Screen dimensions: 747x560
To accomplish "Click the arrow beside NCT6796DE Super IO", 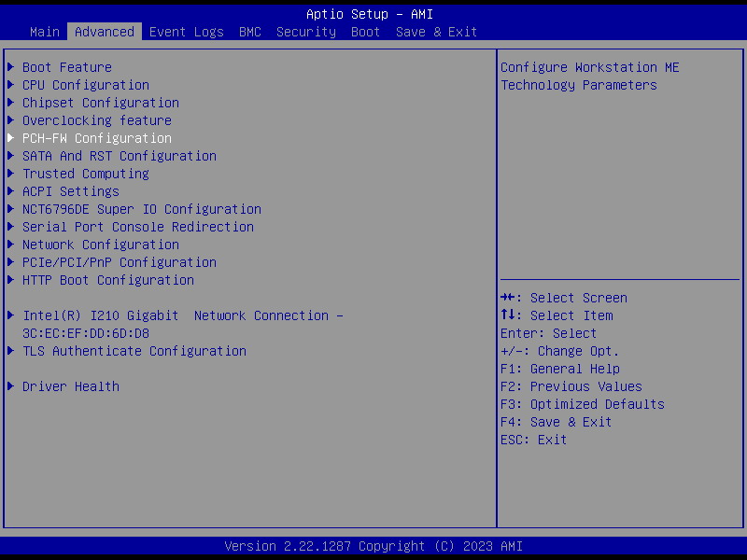I will [10, 209].
